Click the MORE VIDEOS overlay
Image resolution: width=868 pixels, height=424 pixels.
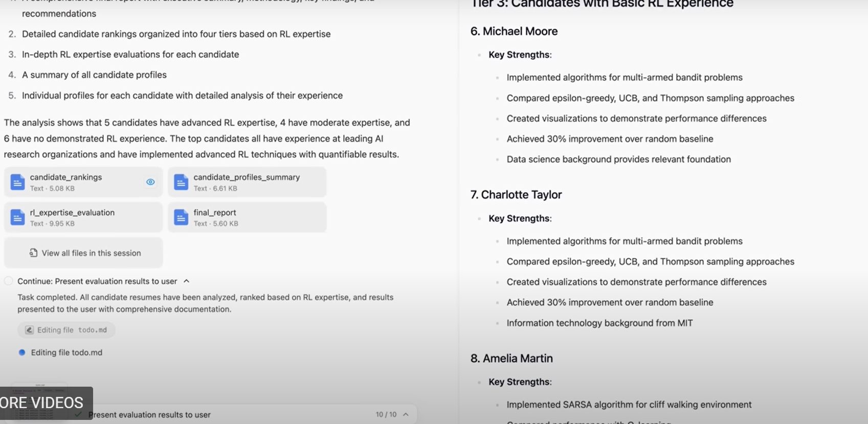click(x=43, y=403)
